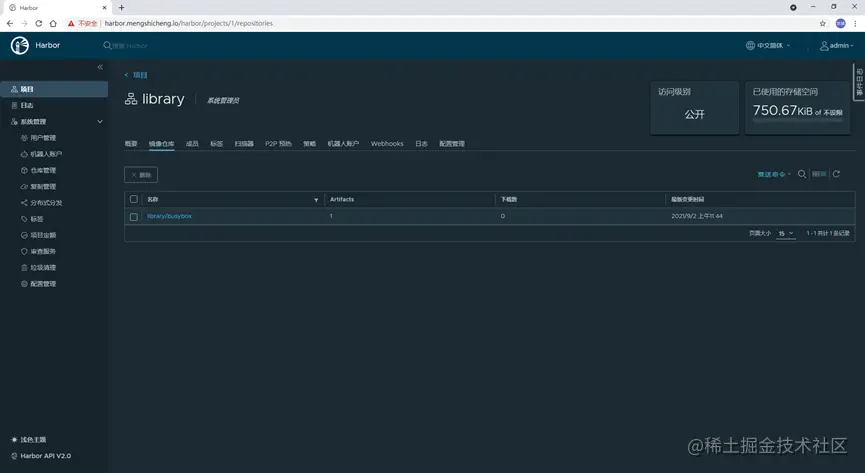Click the 名称 column filter icon
The image size is (865, 473).
click(x=316, y=200)
